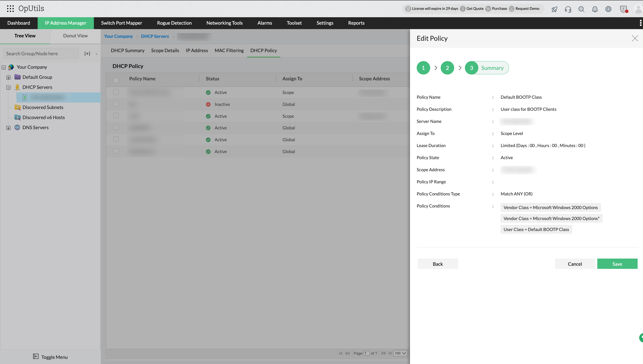Click the green Save button

point(617,264)
